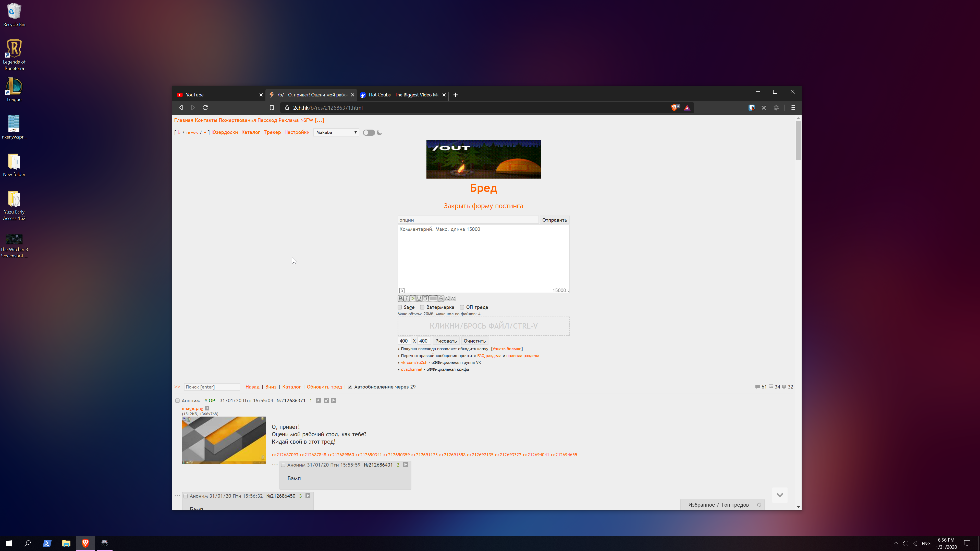
Task: Open Brave Shields lion icon in address bar
Action: click(x=675, y=108)
